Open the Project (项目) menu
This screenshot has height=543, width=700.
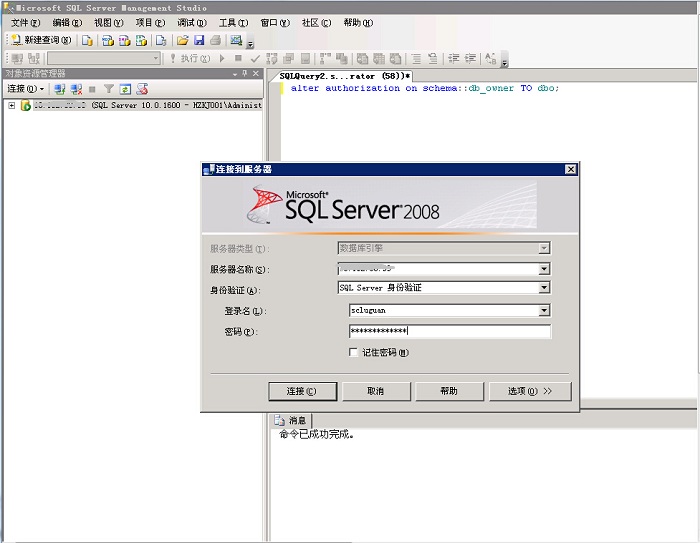pyautogui.click(x=150, y=23)
